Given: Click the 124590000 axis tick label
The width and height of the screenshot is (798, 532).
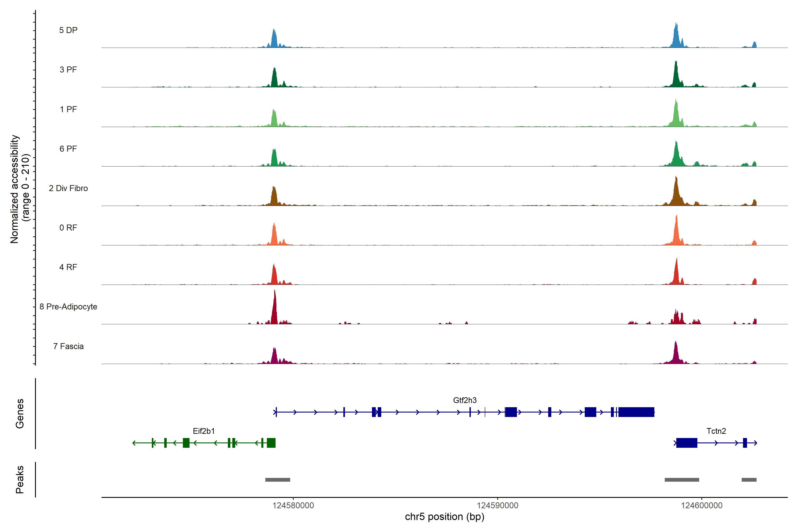Looking at the screenshot, I should (497, 506).
